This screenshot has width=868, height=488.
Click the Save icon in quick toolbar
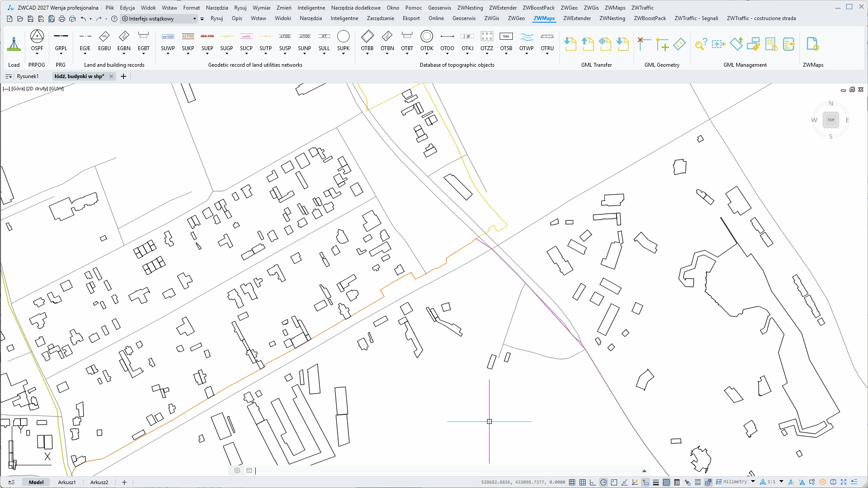[x=30, y=19]
